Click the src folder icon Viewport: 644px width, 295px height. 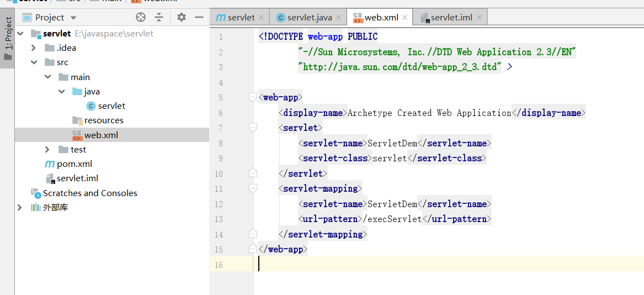pyautogui.click(x=50, y=62)
